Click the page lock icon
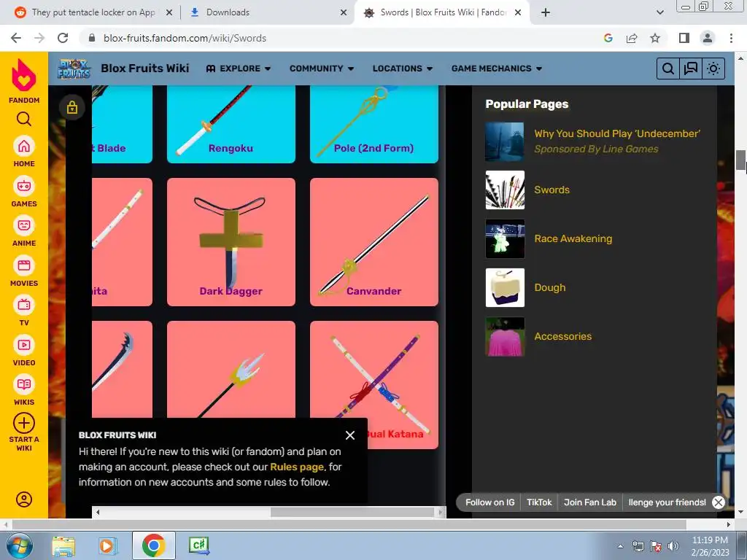 [72, 107]
